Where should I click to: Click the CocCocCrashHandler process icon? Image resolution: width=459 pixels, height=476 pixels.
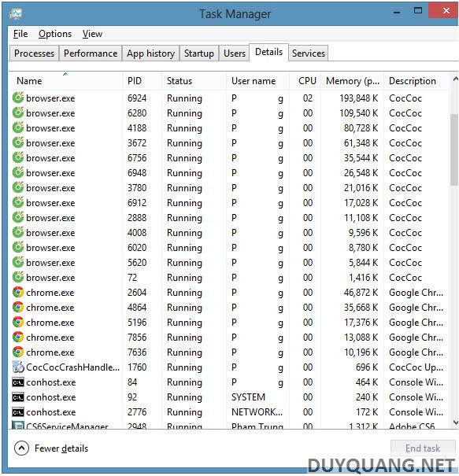click(18, 367)
